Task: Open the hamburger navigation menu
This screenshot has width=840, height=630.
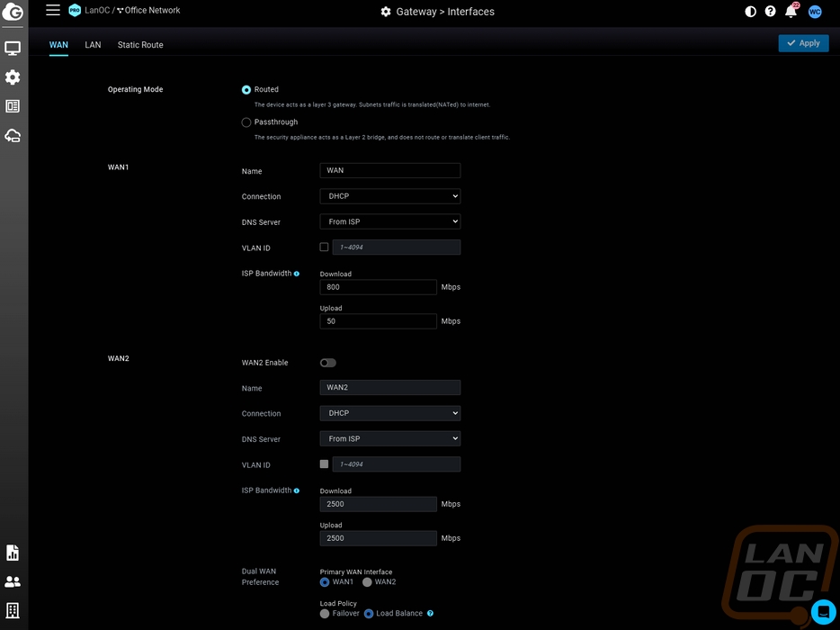Action: (53, 10)
